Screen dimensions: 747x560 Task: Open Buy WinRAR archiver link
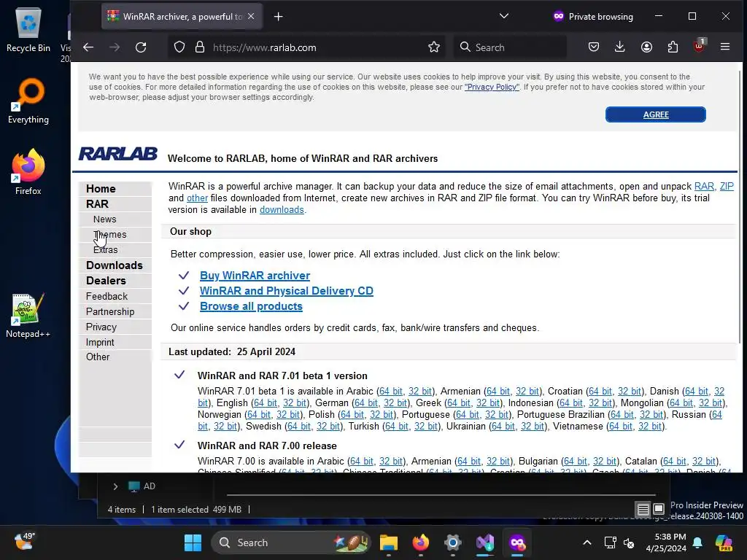coord(255,275)
